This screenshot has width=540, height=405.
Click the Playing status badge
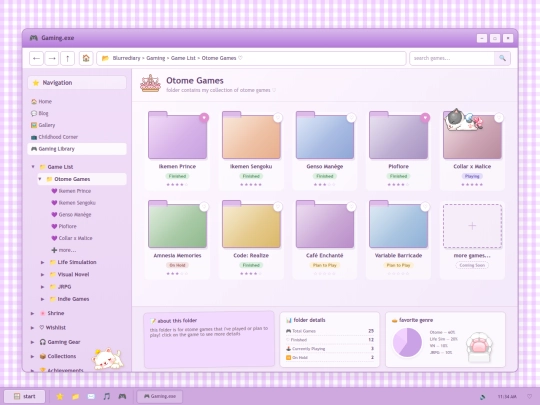472,176
